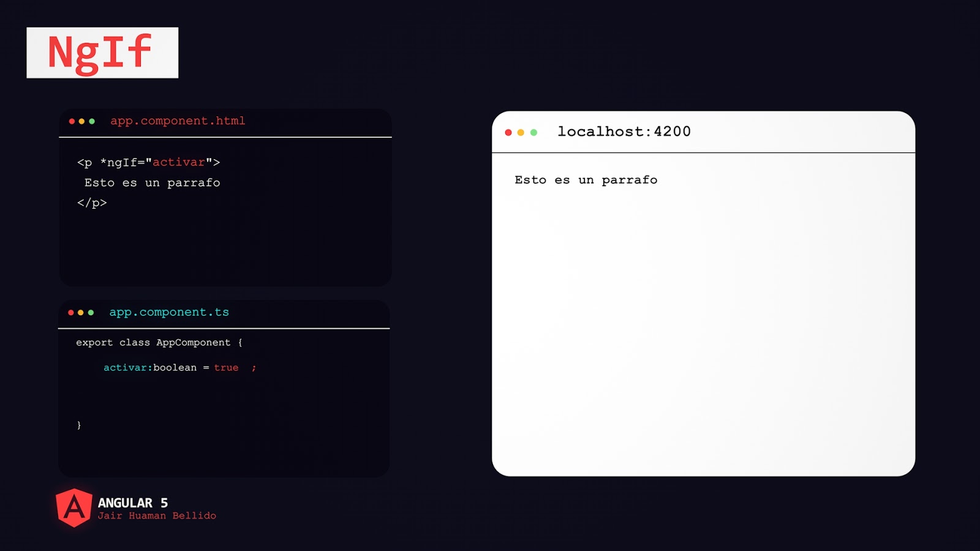Click the localhost:4200 address text

[624, 131]
